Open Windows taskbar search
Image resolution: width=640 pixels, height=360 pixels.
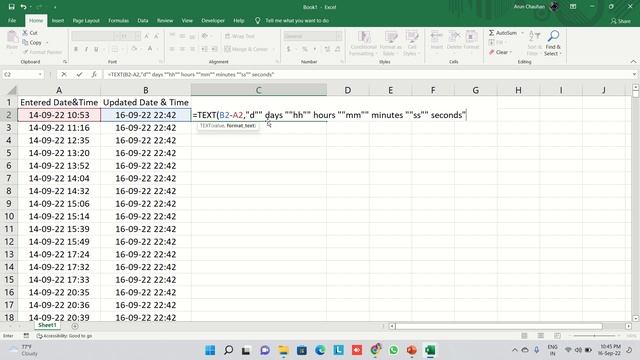[x=229, y=350]
